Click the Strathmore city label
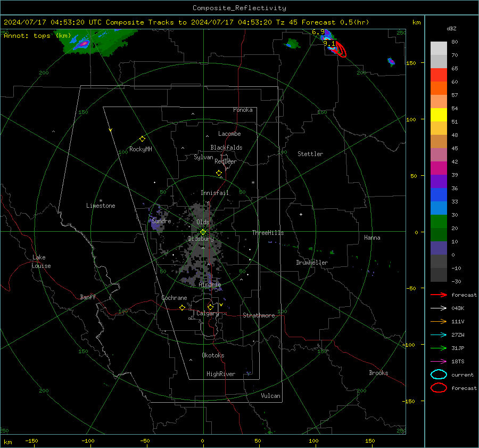Viewport: 479px width, 448px height. click(x=259, y=315)
